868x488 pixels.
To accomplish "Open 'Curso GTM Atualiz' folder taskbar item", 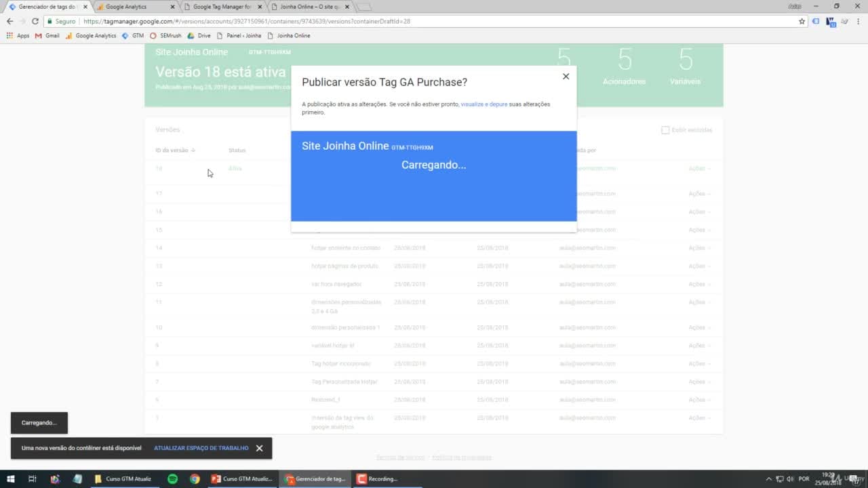I will [x=123, y=479].
